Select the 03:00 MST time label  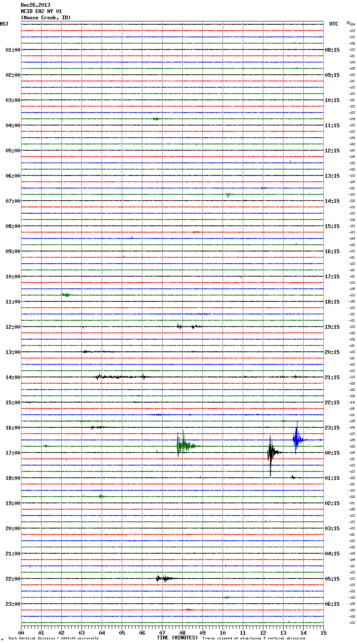pos(13,100)
